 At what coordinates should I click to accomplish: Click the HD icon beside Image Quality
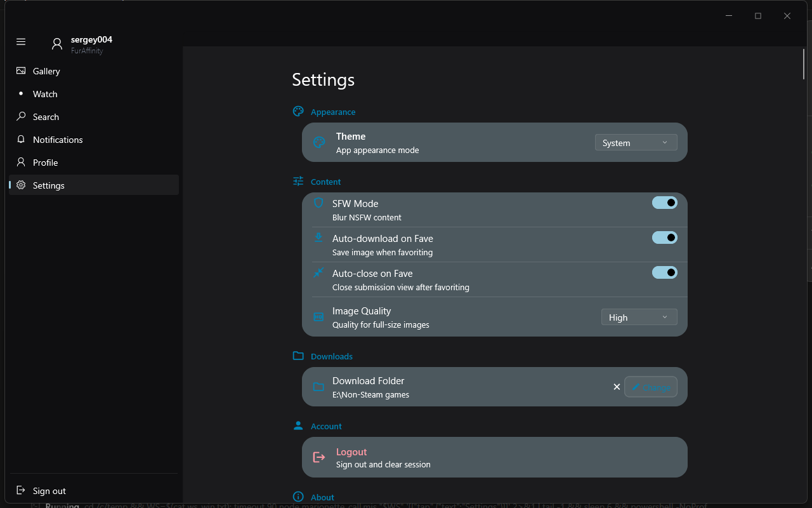point(318,316)
